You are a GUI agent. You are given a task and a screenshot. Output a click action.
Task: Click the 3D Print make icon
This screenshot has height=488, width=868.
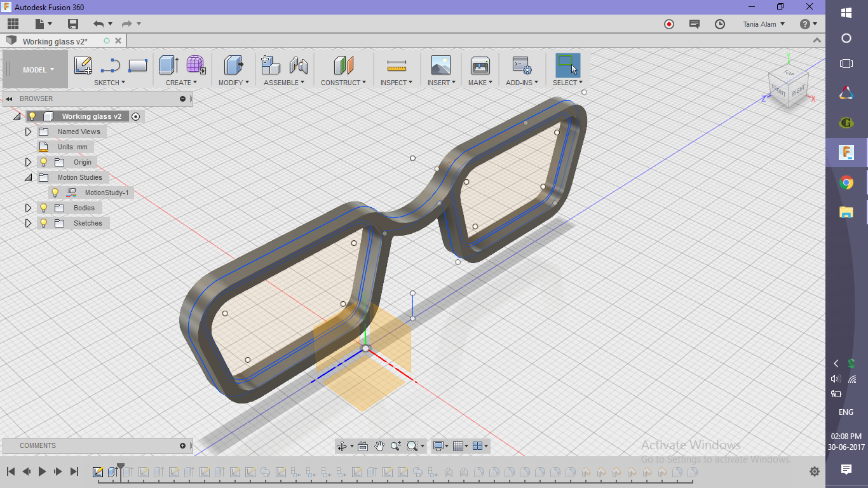[480, 65]
